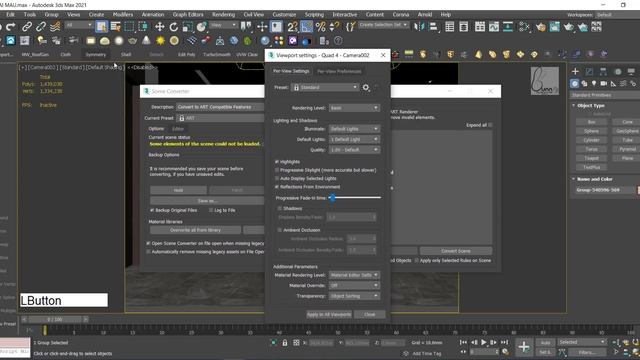Click viewport preset settings gear icon
The height and width of the screenshot is (360, 640).
(366, 87)
